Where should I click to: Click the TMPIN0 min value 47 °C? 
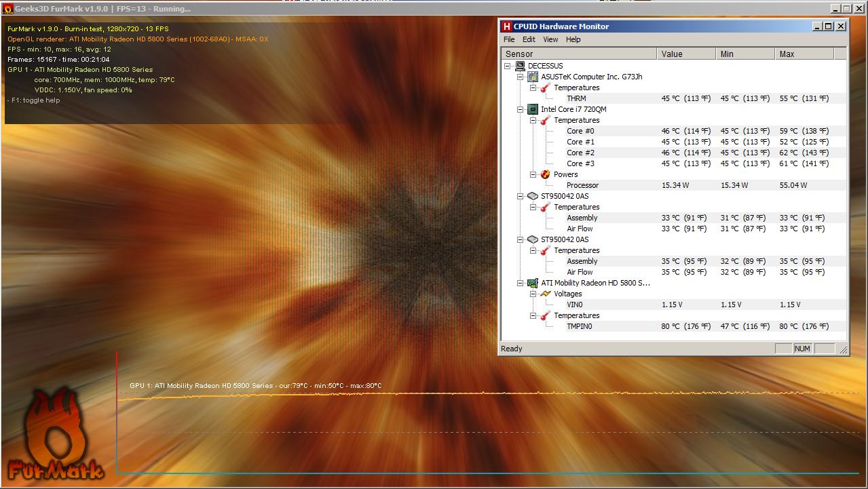pyautogui.click(x=745, y=326)
